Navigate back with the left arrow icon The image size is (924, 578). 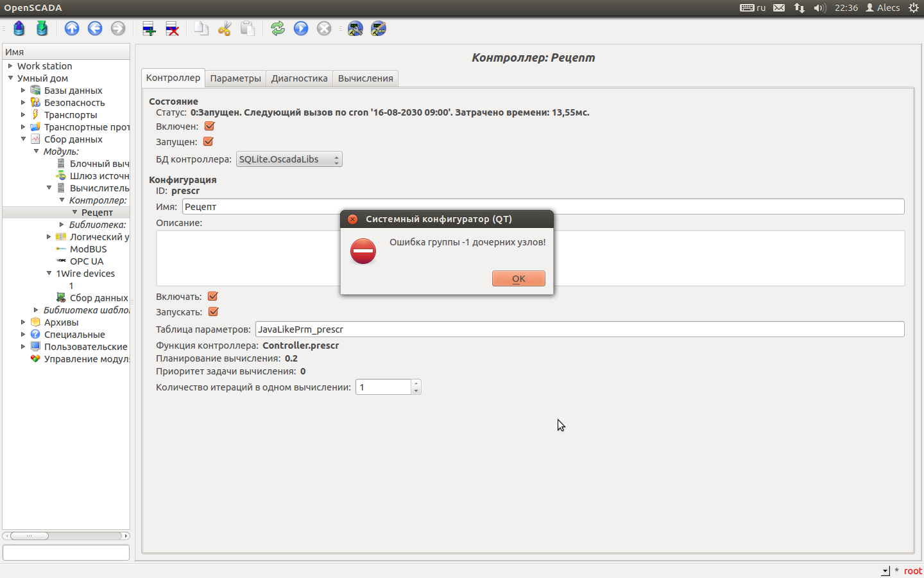[x=95, y=28]
